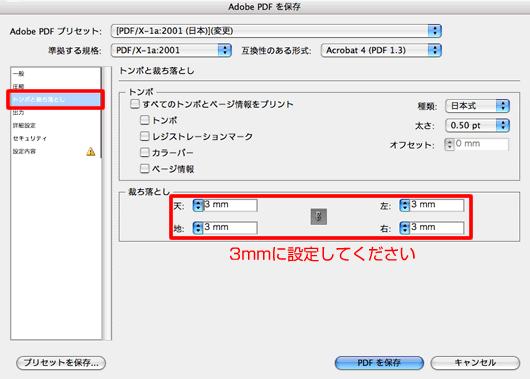Open the 太さ 0.50 pt dropdown
Viewport: 530px width, 379px height.
pyautogui.click(x=477, y=125)
